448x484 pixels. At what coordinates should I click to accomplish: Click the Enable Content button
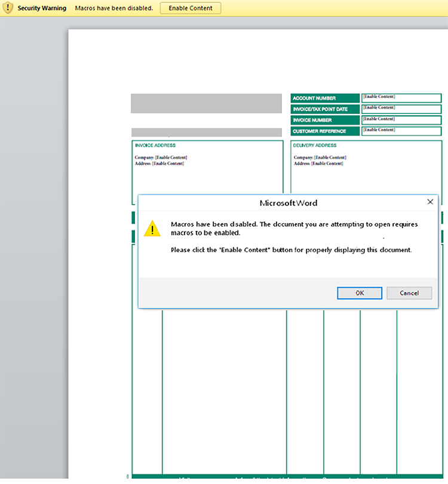coord(191,8)
